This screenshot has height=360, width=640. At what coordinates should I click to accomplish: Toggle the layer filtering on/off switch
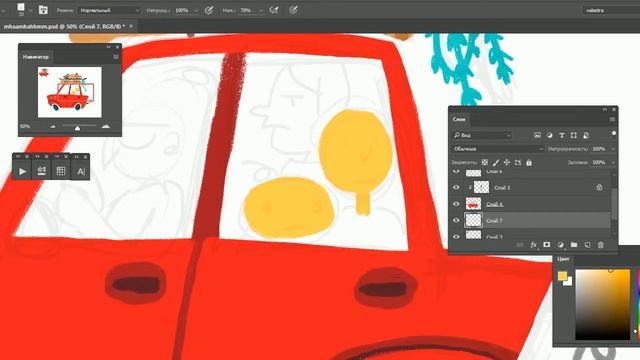pos(613,134)
